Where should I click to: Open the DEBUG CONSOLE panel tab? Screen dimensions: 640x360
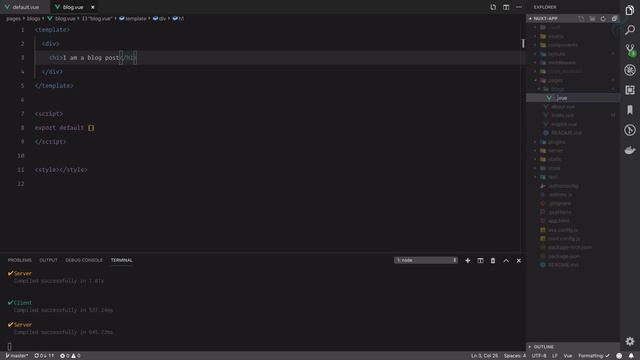[x=84, y=260]
